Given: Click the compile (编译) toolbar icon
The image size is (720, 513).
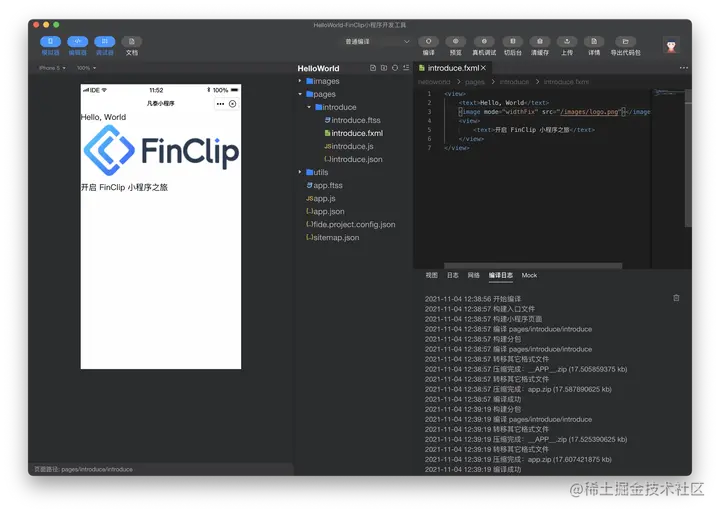Looking at the screenshot, I should [x=428, y=42].
